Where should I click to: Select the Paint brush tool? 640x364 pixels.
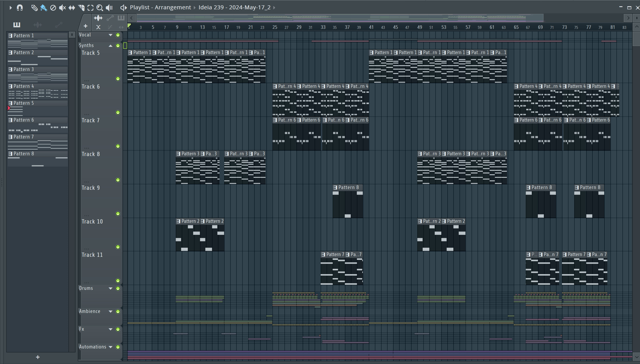[44, 8]
